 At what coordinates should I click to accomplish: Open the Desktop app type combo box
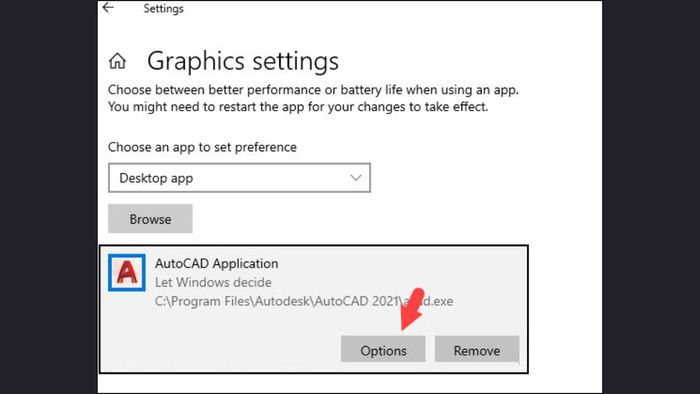[x=239, y=178]
